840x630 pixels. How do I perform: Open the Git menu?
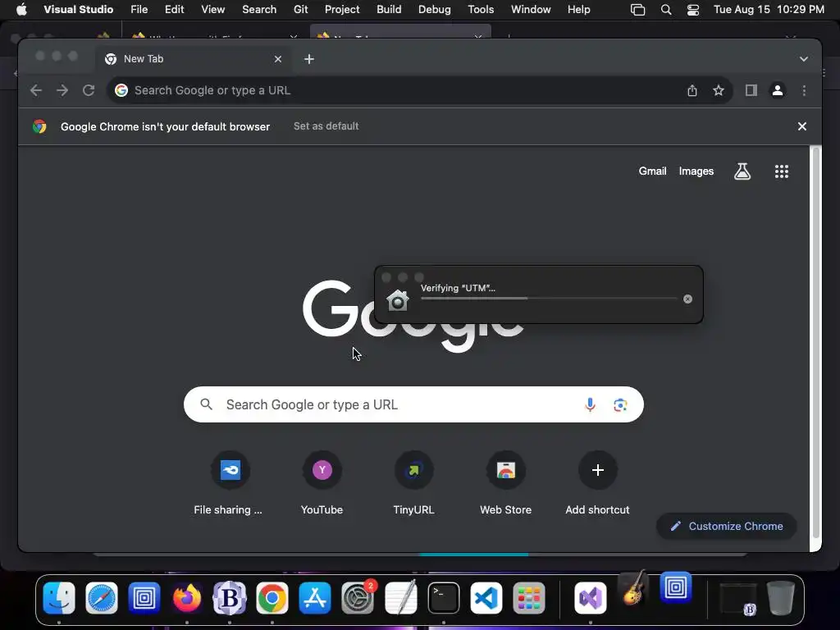pyautogui.click(x=300, y=9)
